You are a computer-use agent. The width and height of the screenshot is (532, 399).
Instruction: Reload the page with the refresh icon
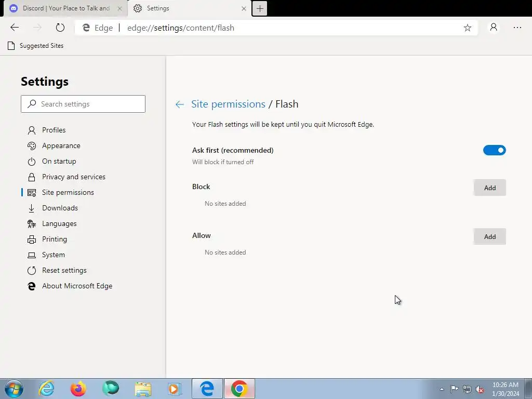(60, 28)
